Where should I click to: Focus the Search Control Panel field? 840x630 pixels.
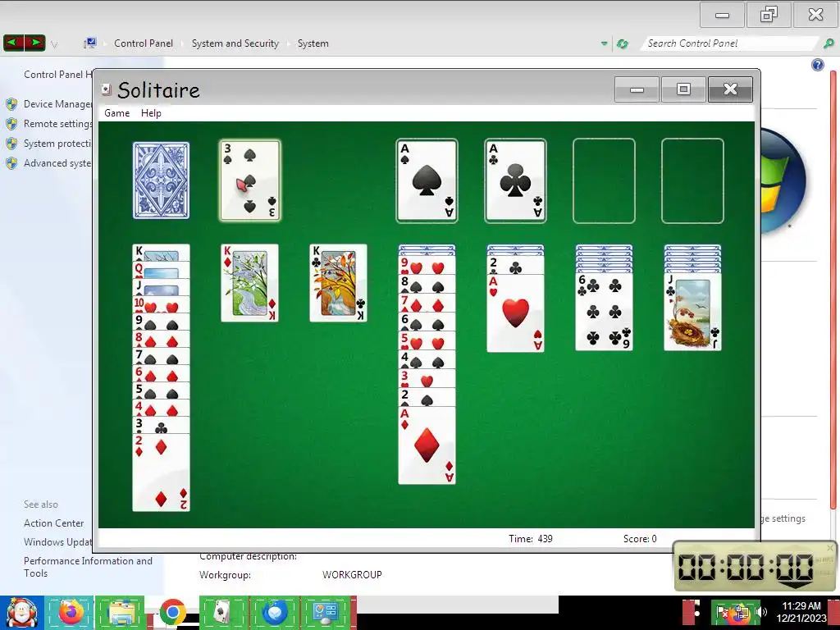729,43
